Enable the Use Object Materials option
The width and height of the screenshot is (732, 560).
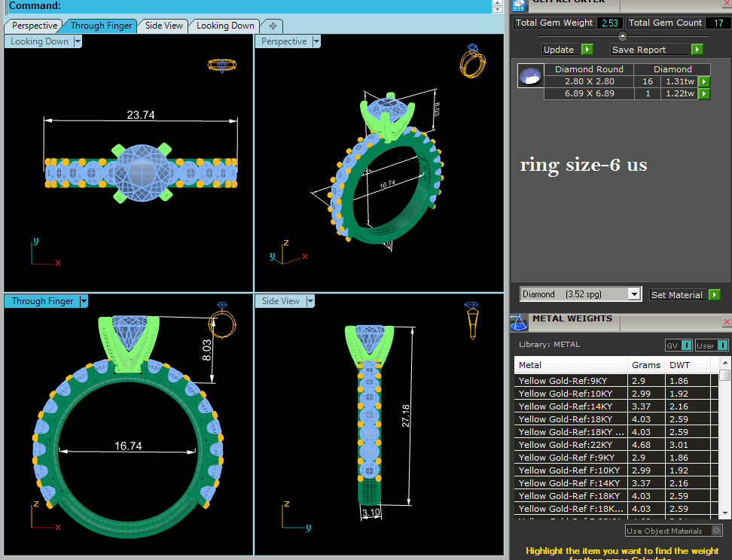pyautogui.click(x=716, y=531)
